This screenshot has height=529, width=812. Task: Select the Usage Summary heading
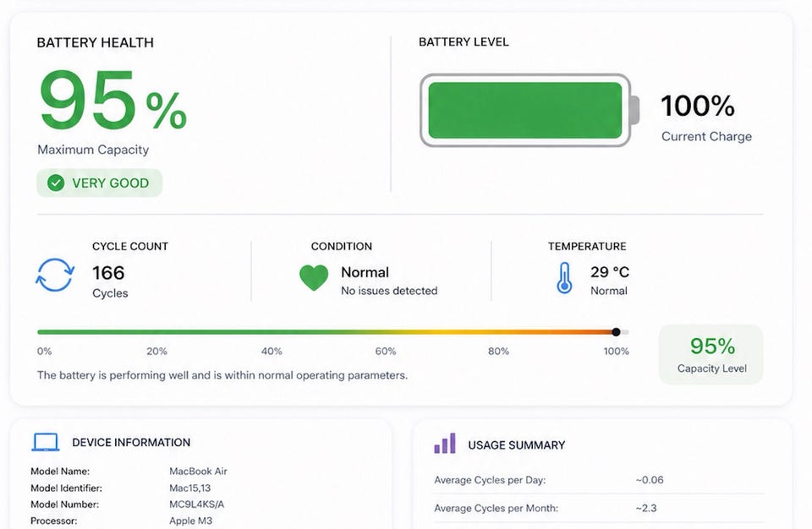[x=516, y=445]
